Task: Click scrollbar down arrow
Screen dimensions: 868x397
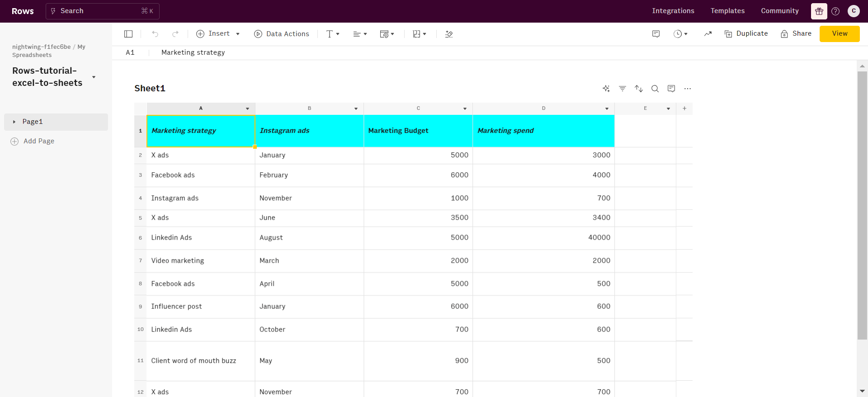Action: [862, 391]
